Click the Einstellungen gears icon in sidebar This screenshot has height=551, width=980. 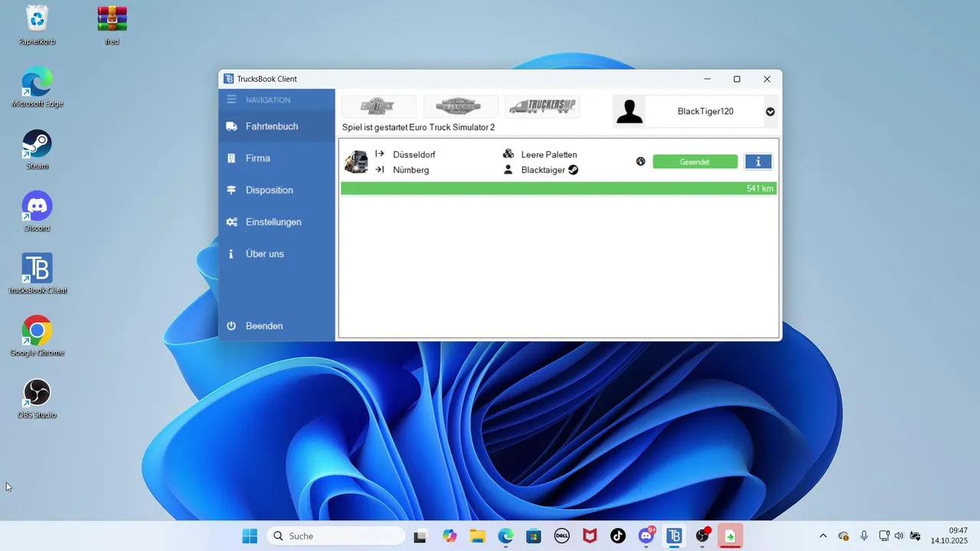click(231, 222)
